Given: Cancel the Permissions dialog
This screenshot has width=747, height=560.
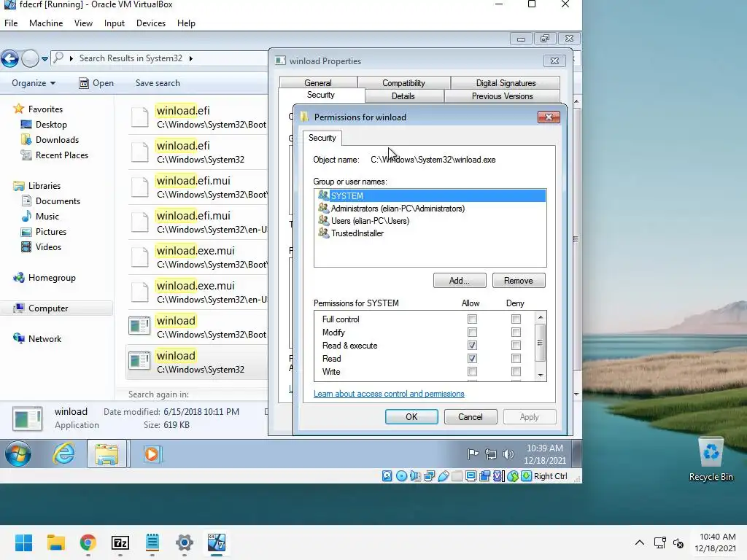Looking at the screenshot, I should pos(471,416).
